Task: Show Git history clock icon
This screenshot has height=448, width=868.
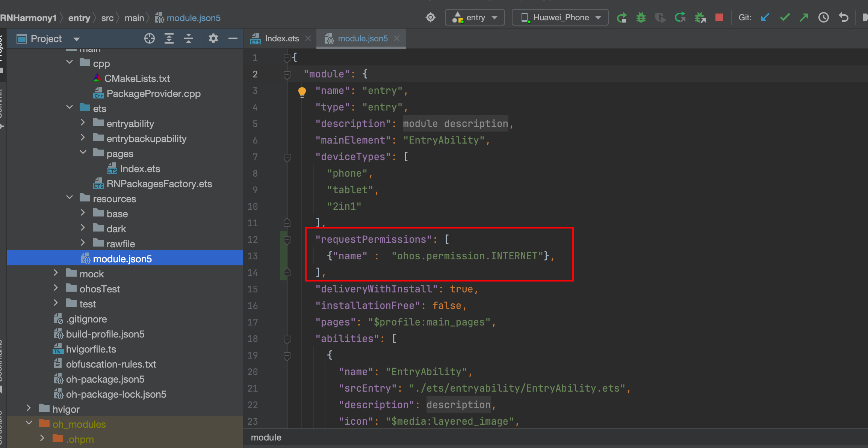Action: tap(824, 18)
